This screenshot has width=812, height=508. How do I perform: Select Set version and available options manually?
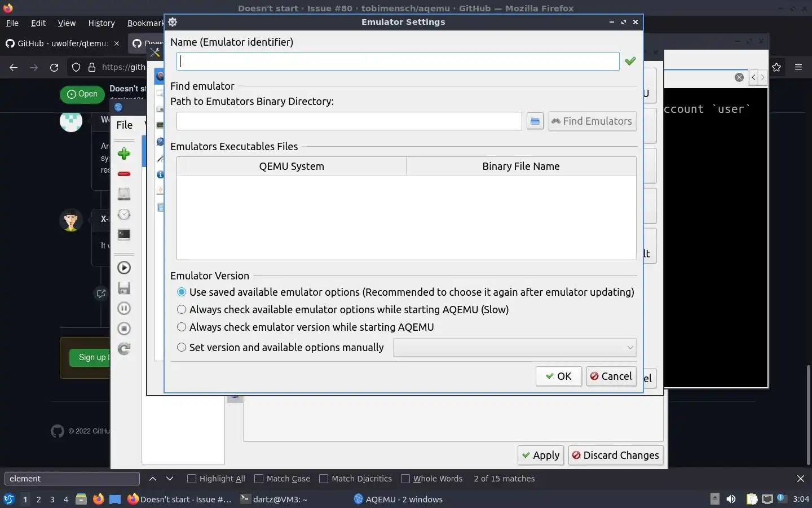(280, 347)
